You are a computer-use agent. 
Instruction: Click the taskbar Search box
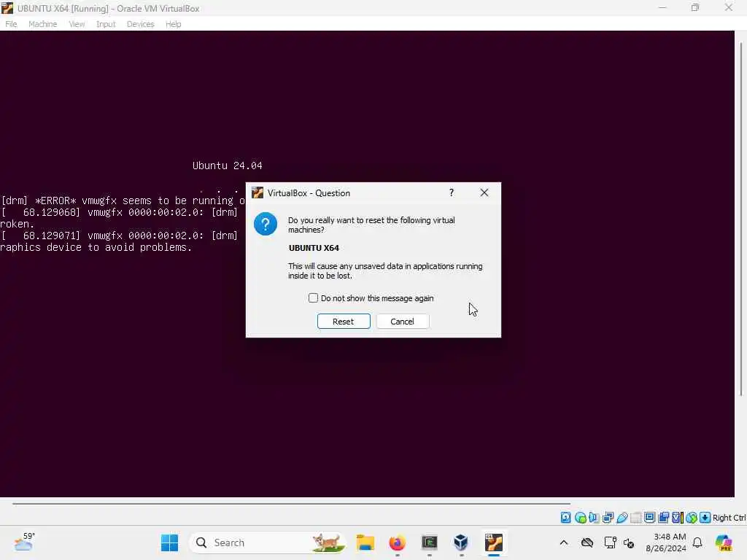click(x=267, y=542)
